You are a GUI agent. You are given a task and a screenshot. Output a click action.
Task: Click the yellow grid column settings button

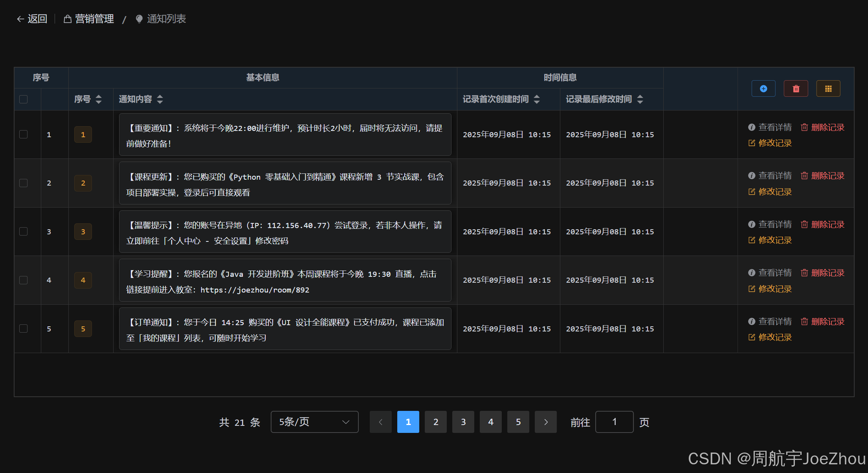(828, 88)
